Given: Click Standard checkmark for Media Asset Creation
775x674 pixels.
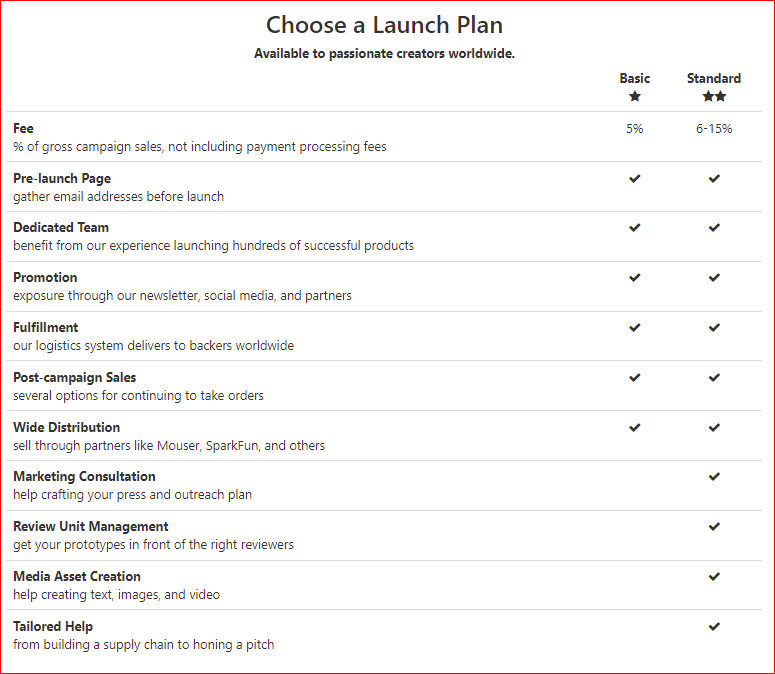Looking at the screenshot, I should [714, 577].
